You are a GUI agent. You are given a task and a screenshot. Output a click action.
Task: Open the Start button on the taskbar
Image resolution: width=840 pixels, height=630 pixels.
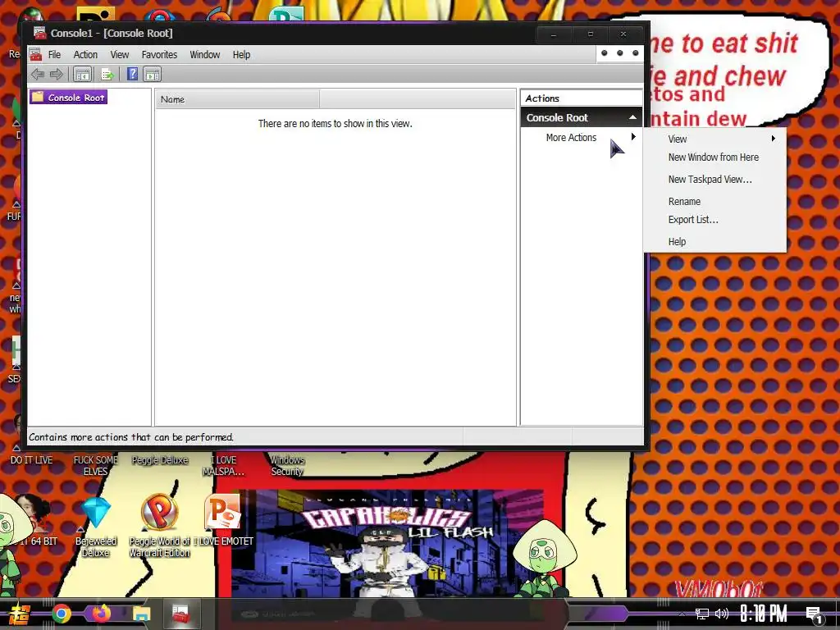[18, 614]
